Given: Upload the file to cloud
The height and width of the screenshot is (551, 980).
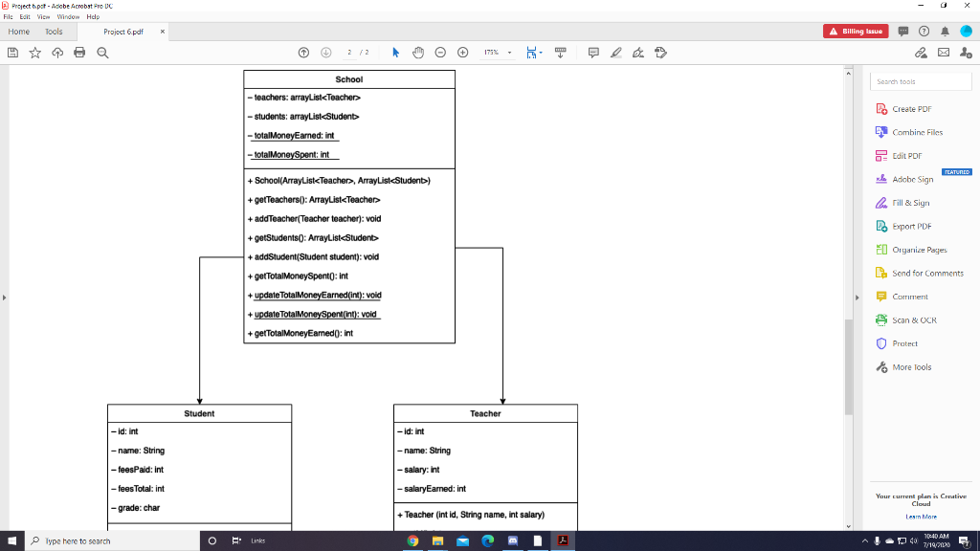Looking at the screenshot, I should (x=57, y=53).
